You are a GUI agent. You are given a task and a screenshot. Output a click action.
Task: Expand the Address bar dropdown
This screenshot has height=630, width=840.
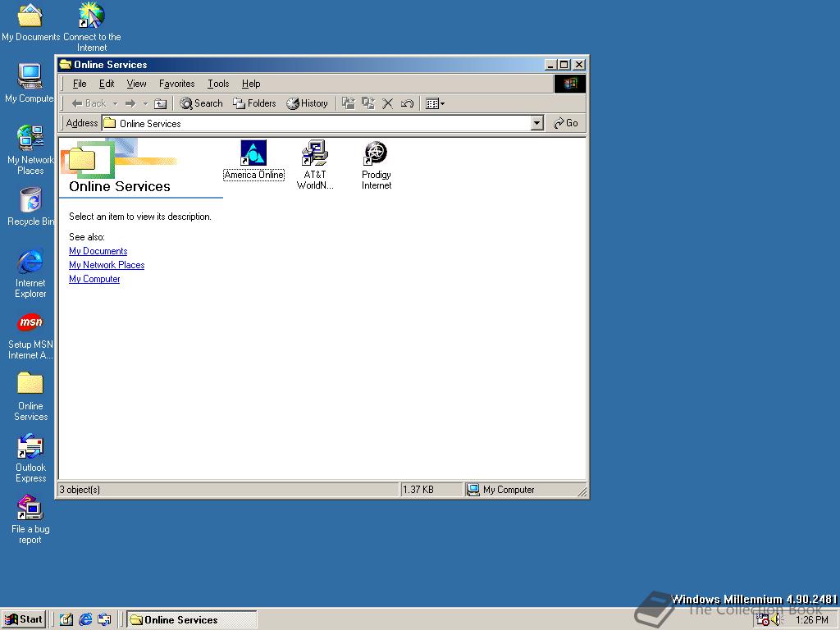point(536,123)
